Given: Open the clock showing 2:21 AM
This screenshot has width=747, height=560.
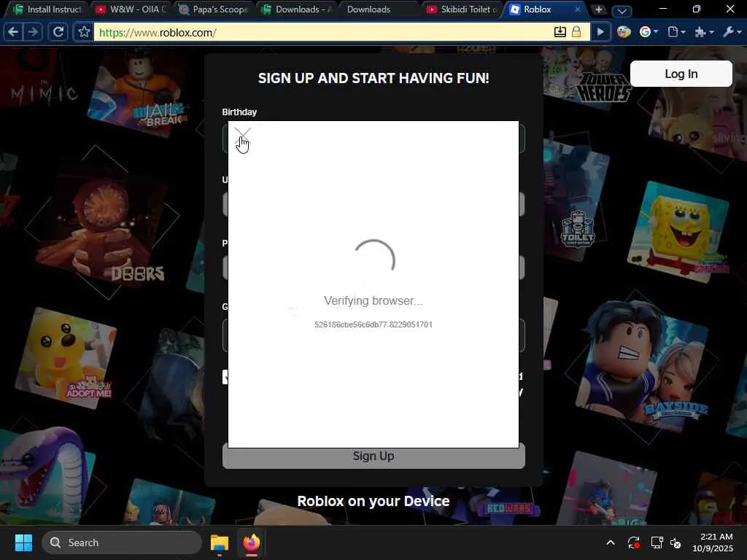Looking at the screenshot, I should click(713, 542).
